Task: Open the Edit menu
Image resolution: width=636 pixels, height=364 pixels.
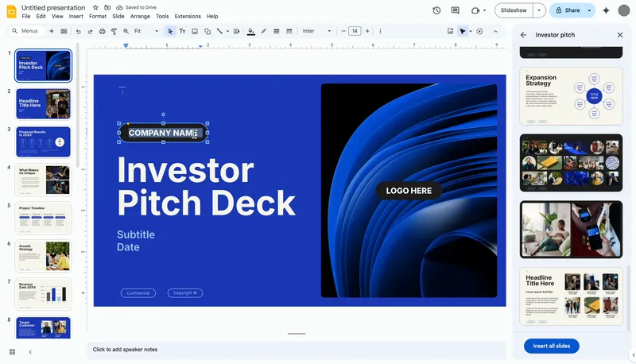Action: 41,16
